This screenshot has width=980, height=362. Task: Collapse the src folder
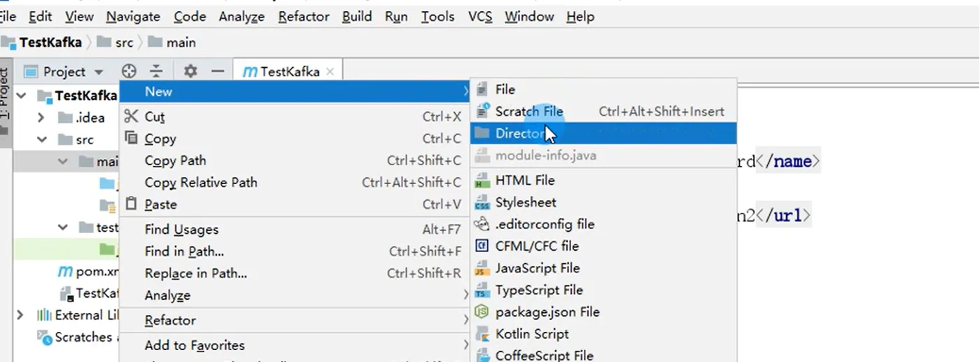pos(41,139)
